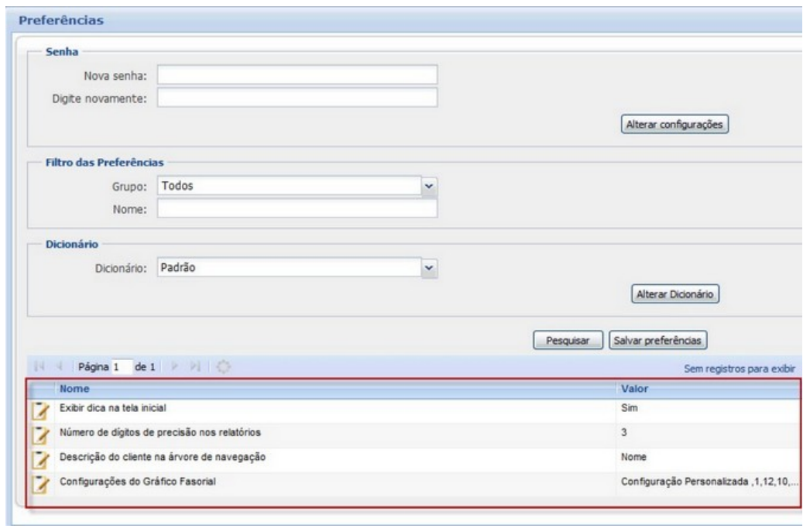810x532 pixels.
Task: Focus the Digite novamente field
Action: pos(297,98)
